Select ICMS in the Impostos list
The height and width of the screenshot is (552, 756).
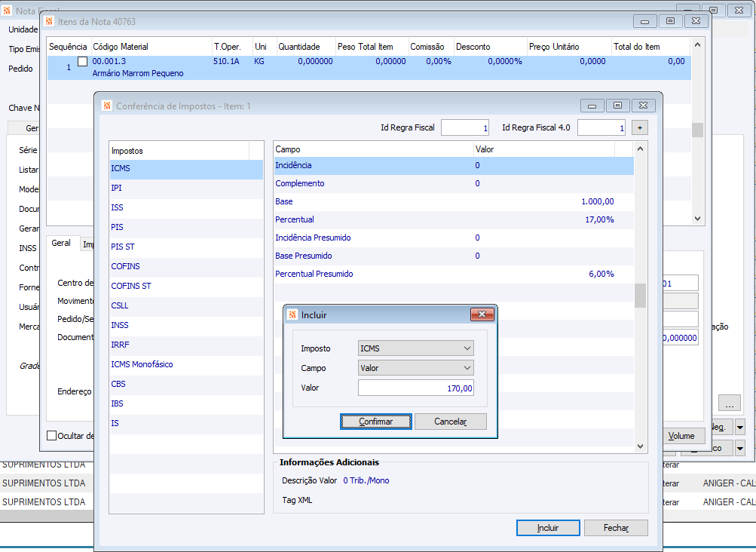(x=187, y=168)
